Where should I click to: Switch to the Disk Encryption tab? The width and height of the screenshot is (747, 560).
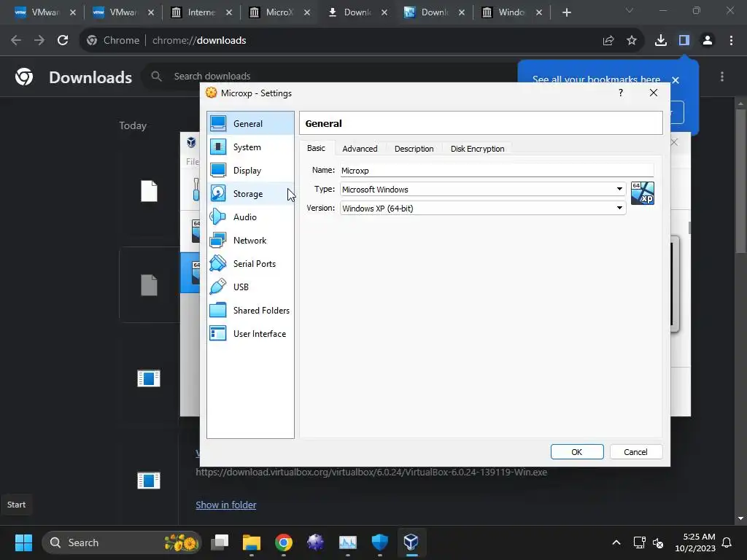pyautogui.click(x=477, y=149)
